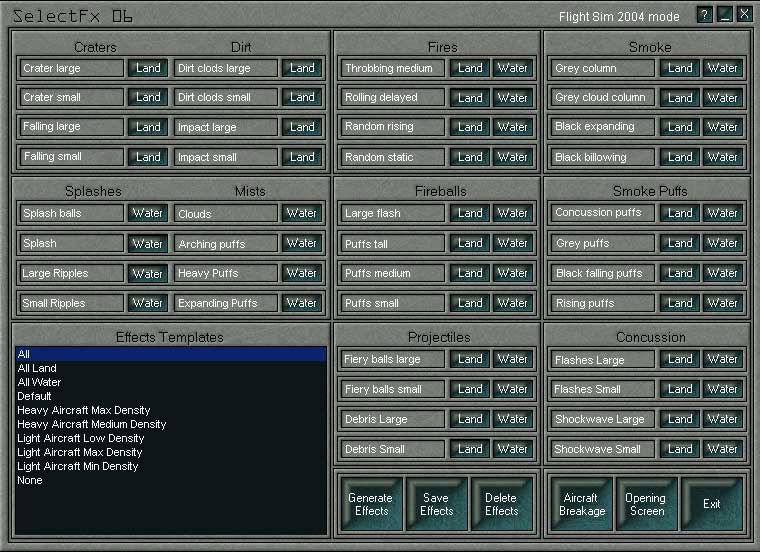The image size is (760, 552).
Task: Toggle Water for Throbbing medium fire
Action: 512,68
